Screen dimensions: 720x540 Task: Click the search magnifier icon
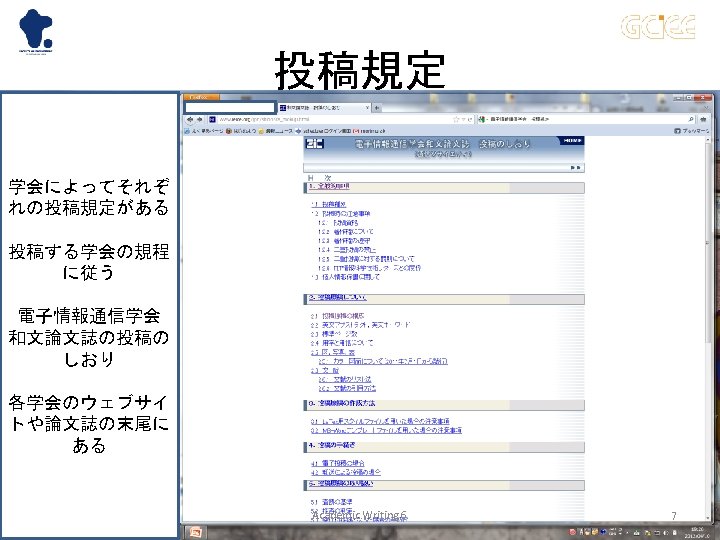click(x=691, y=119)
